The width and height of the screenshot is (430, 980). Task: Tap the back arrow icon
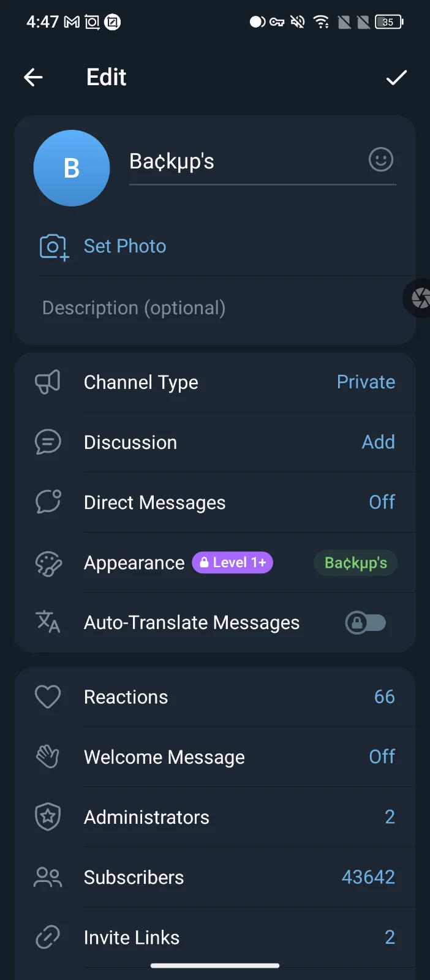pyautogui.click(x=33, y=77)
